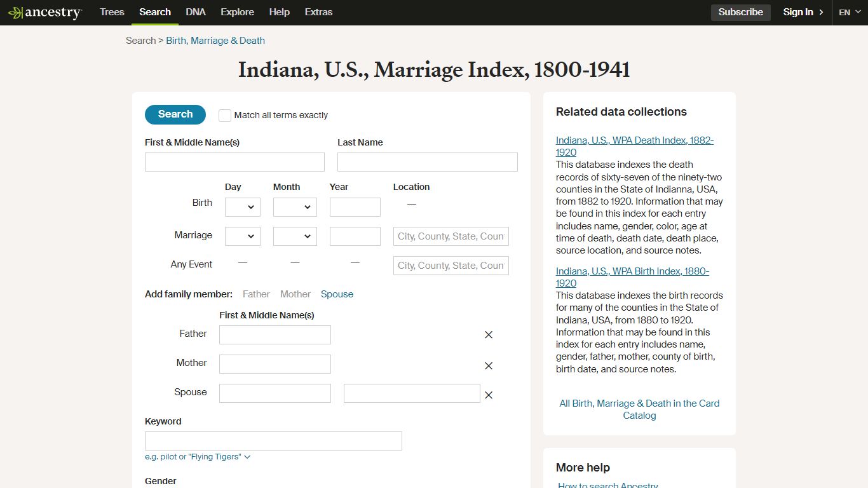Open the DNA menu
The width and height of the screenshot is (868, 488).
pos(196,12)
